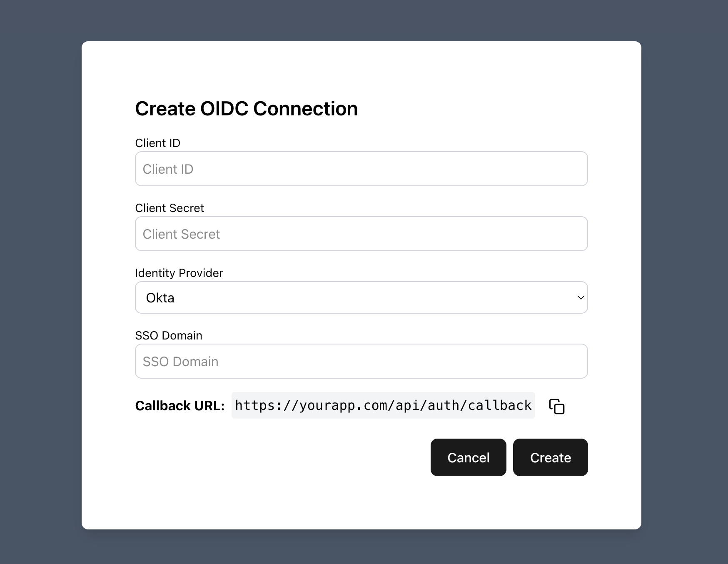
Task: Click the copy icon next to Callback URL
Action: [x=557, y=406]
